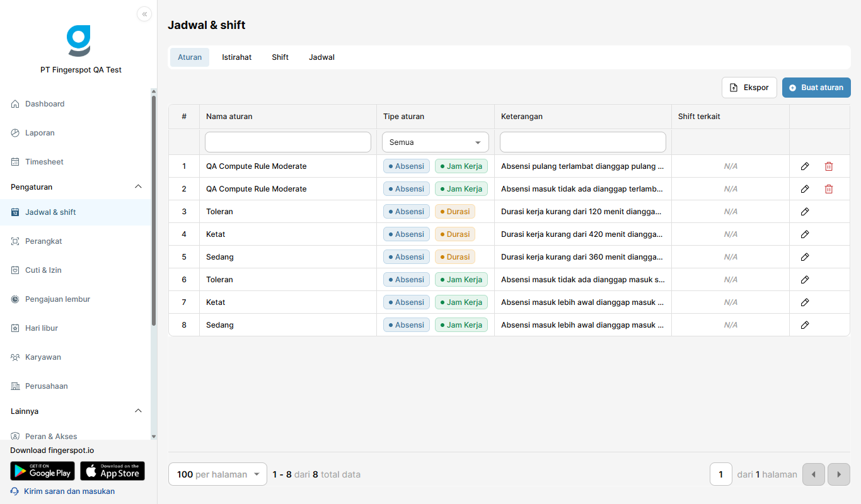Screen dimensions: 861x504
Task: Go to Timesheet in the sidebar
Action: click(x=75, y=162)
